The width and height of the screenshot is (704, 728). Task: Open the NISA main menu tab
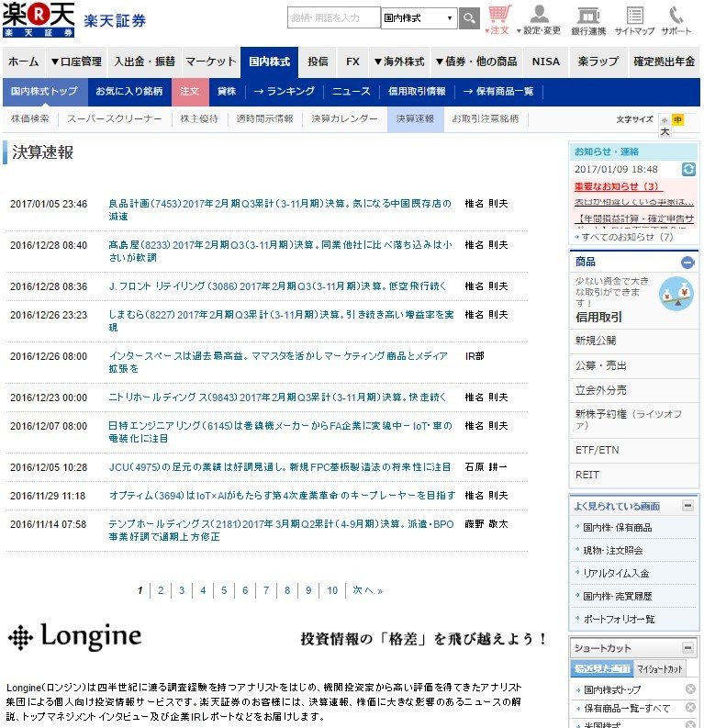tap(545, 62)
